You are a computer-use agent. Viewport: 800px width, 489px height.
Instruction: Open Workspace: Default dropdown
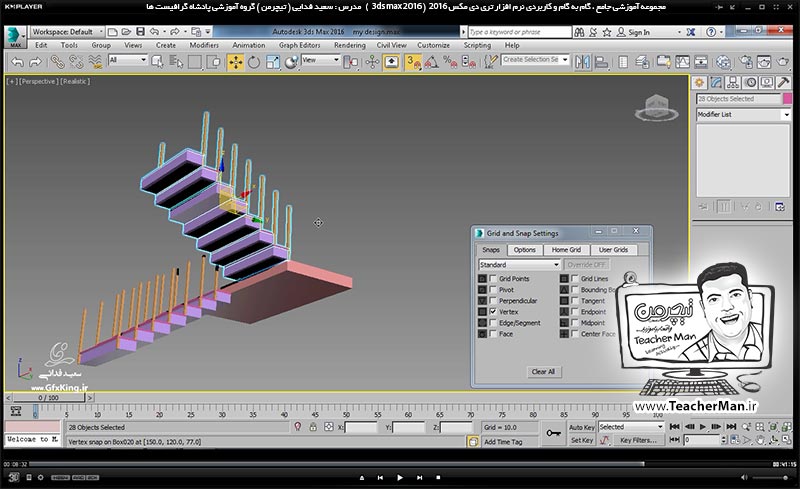coord(67,32)
